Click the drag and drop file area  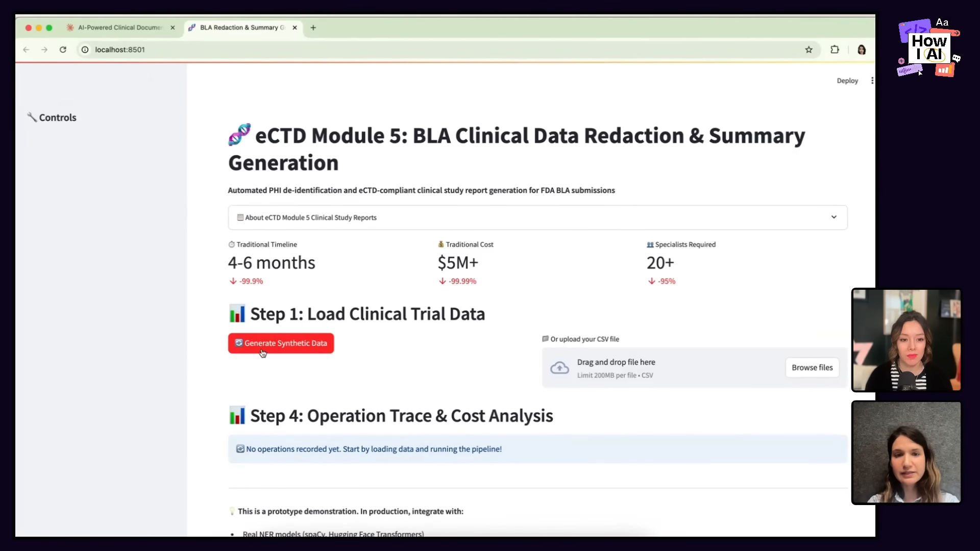(x=664, y=367)
